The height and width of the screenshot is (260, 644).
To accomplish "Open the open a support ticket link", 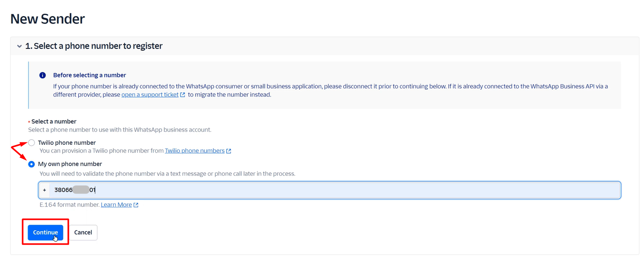I will pos(150,95).
